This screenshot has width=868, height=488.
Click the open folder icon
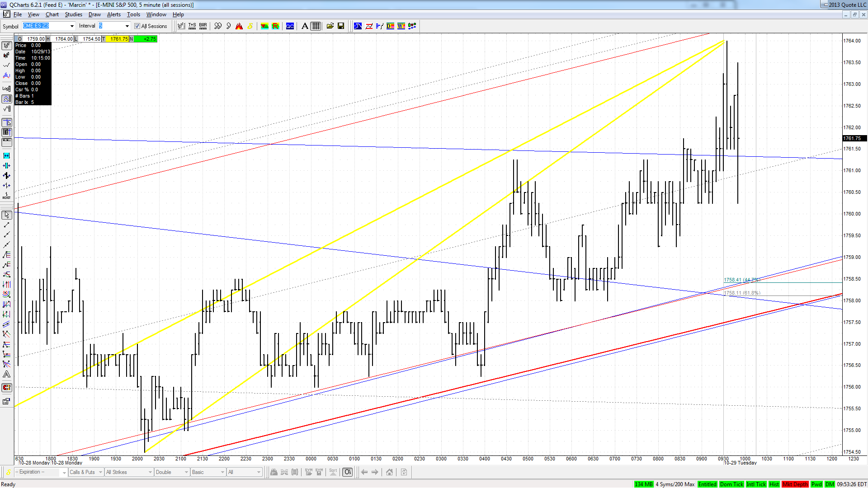coord(330,26)
